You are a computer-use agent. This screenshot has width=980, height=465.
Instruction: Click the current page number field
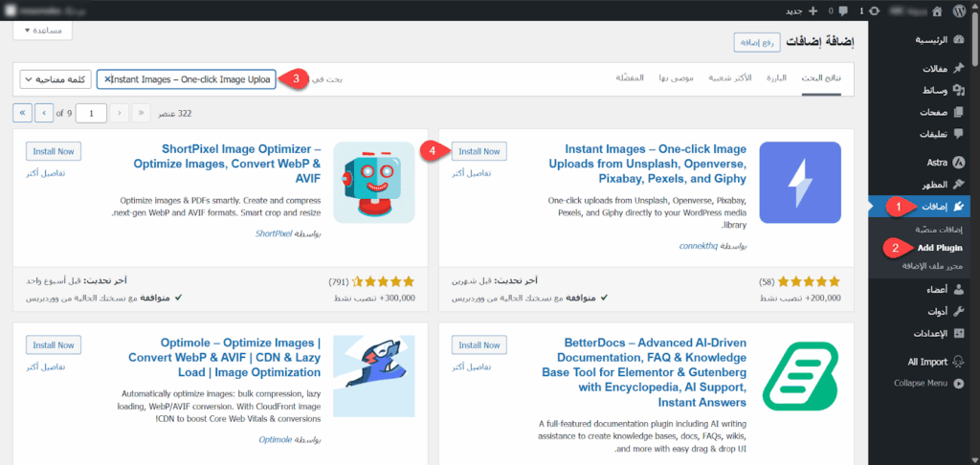pos(92,113)
